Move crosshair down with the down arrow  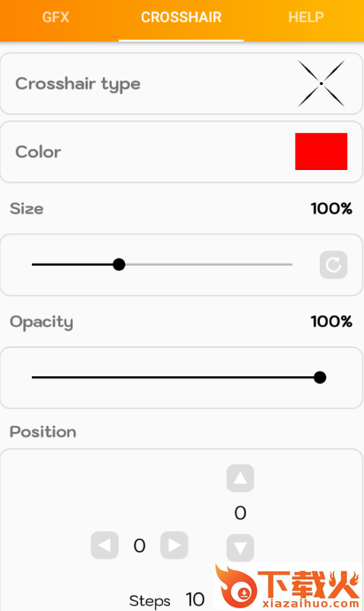point(241,548)
